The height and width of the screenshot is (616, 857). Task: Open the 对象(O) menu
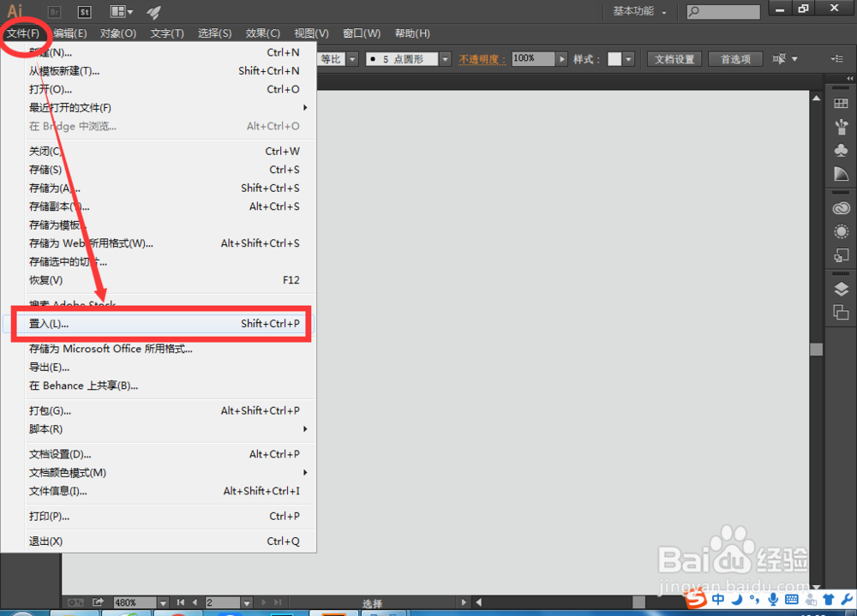click(x=118, y=33)
